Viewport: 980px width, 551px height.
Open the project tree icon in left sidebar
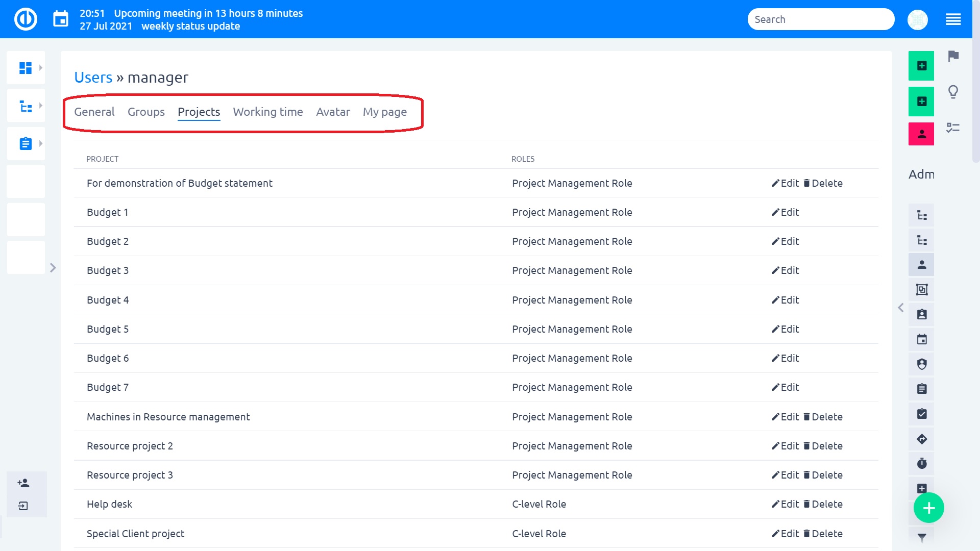point(26,106)
